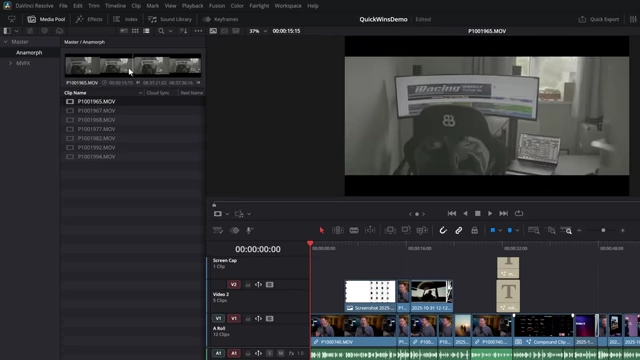The image size is (640, 360).
Task: Click the voiceover microphone icon
Action: point(249,231)
